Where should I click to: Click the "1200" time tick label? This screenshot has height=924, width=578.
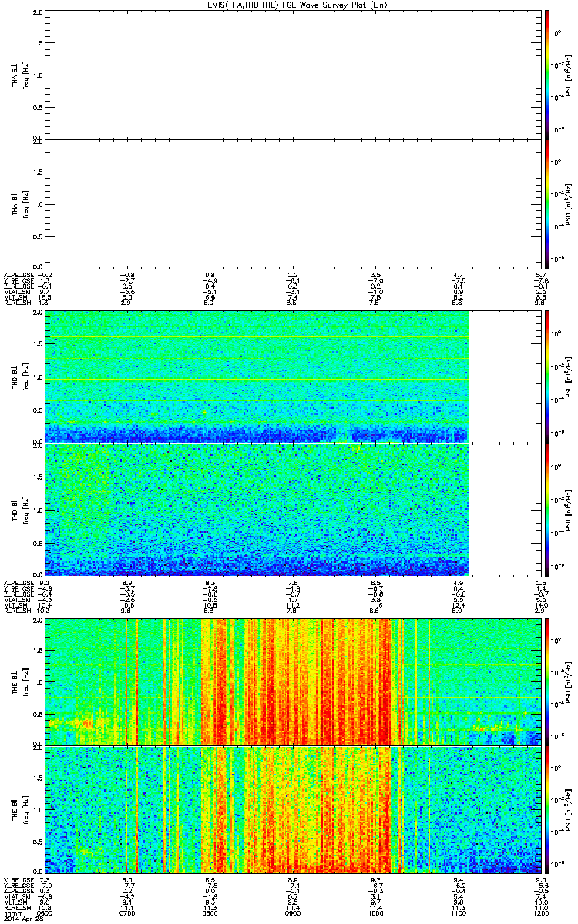(540, 913)
